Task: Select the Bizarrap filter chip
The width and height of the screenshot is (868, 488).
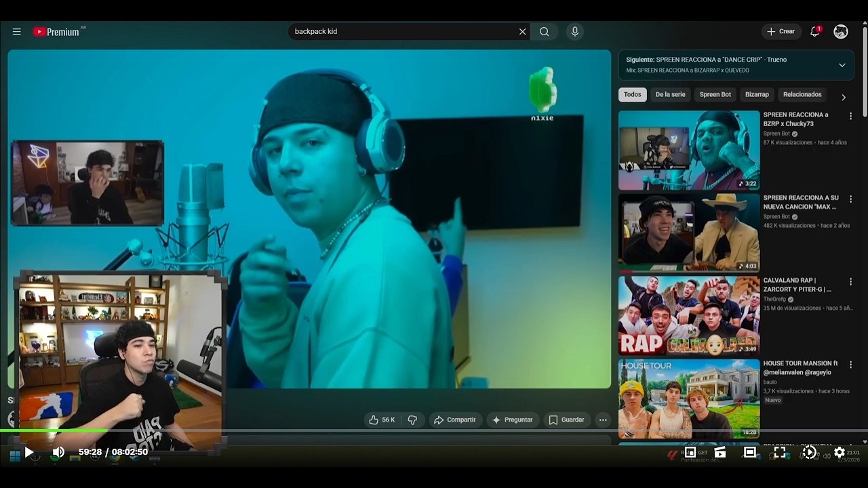Action: [757, 95]
